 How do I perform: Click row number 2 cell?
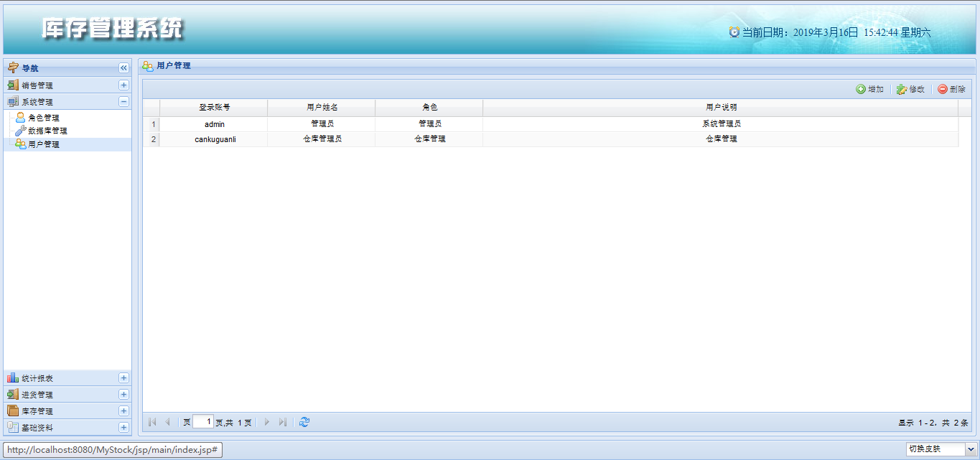click(152, 139)
